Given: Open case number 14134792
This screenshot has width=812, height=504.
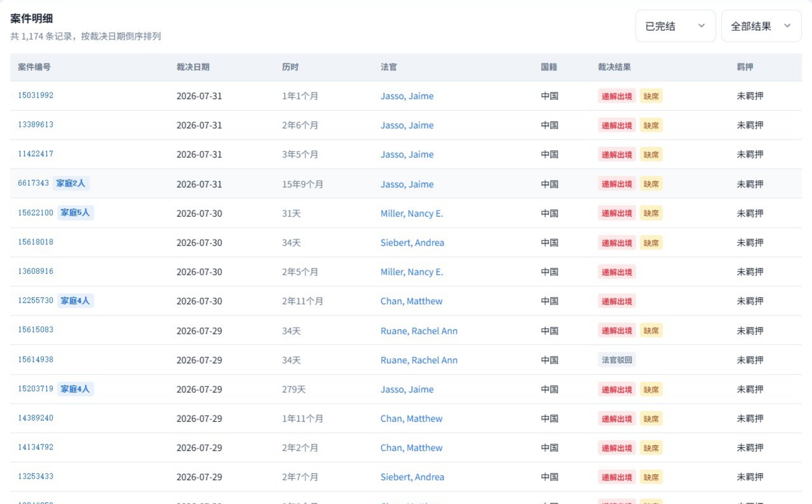Looking at the screenshot, I should tap(36, 447).
